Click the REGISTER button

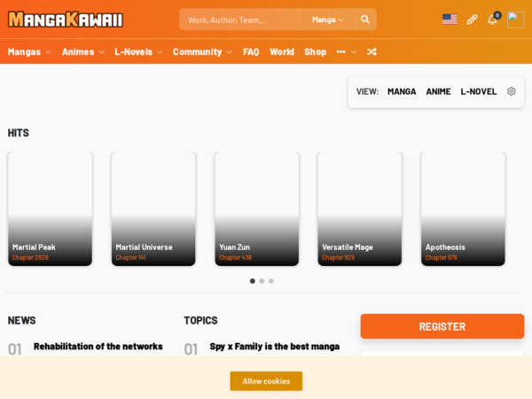(x=442, y=326)
